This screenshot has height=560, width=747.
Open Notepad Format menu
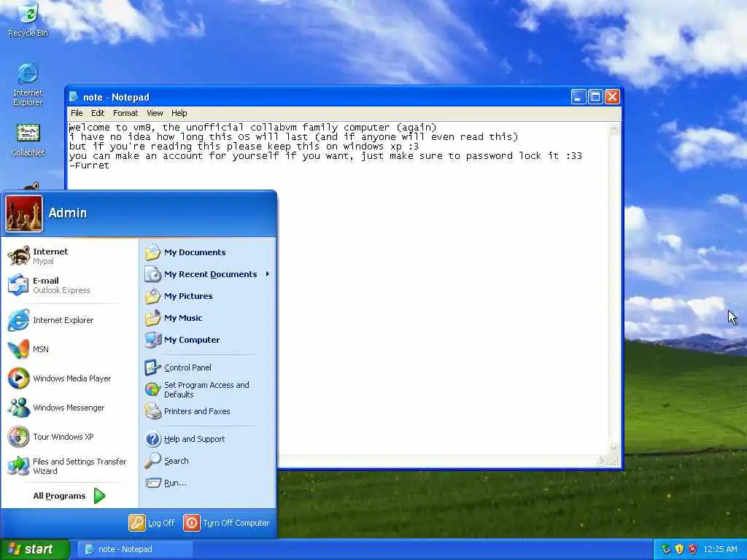(125, 113)
